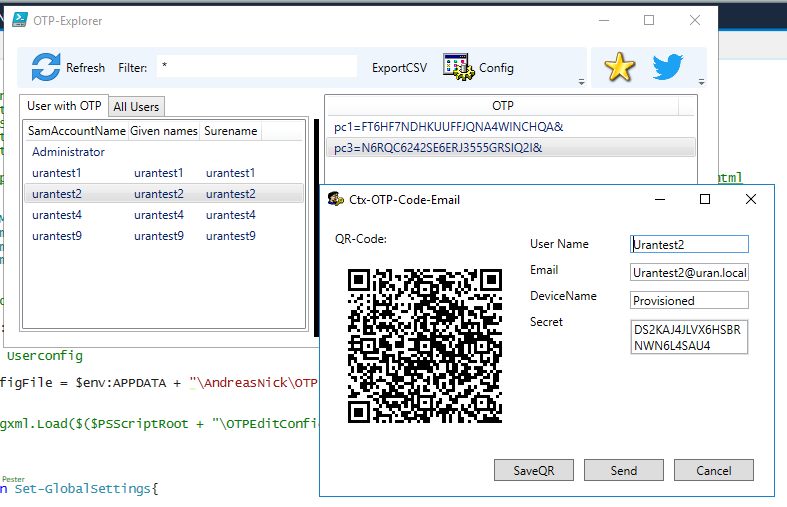
Task: Open the Config gear icon
Action: [x=459, y=67]
